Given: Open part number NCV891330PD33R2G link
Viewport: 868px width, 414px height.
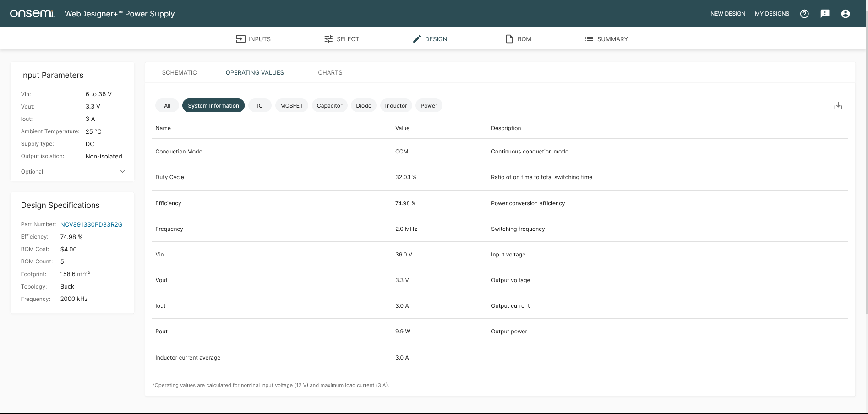Looking at the screenshot, I should tap(91, 224).
